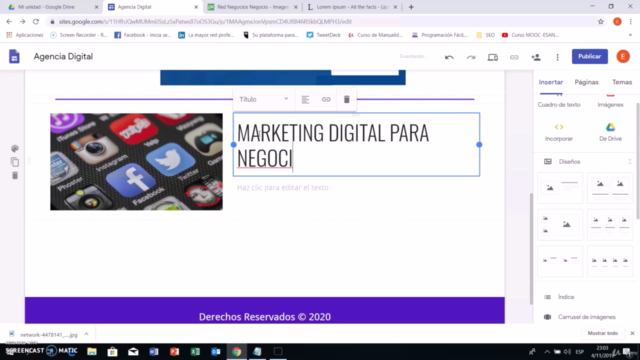
Task: Collapse the Diseños section
Action: coord(630,162)
